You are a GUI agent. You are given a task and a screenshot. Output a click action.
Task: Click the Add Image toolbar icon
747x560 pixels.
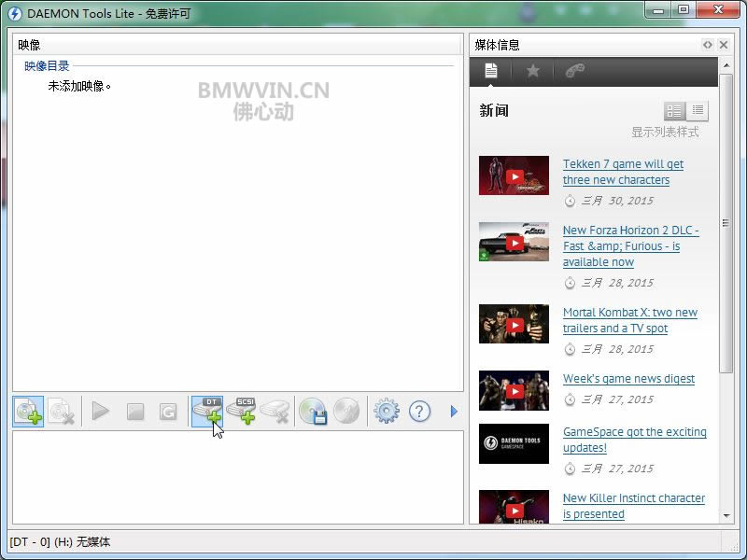28,412
